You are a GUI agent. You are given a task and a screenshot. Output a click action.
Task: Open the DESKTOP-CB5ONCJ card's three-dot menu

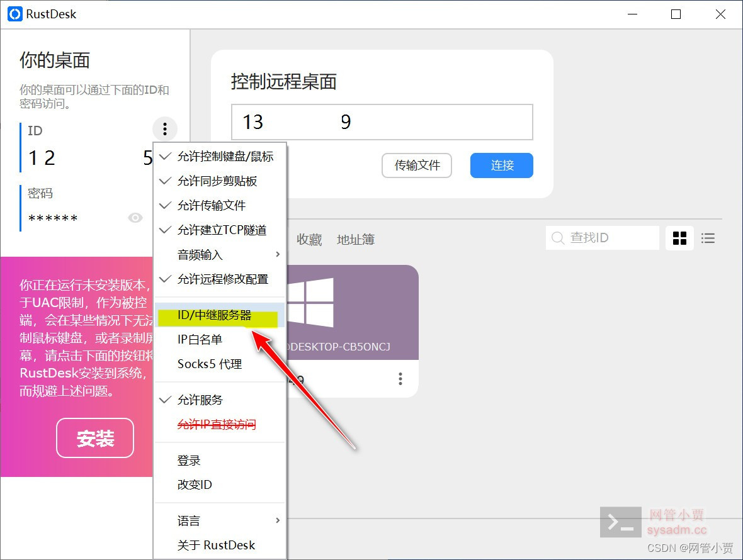tap(400, 379)
